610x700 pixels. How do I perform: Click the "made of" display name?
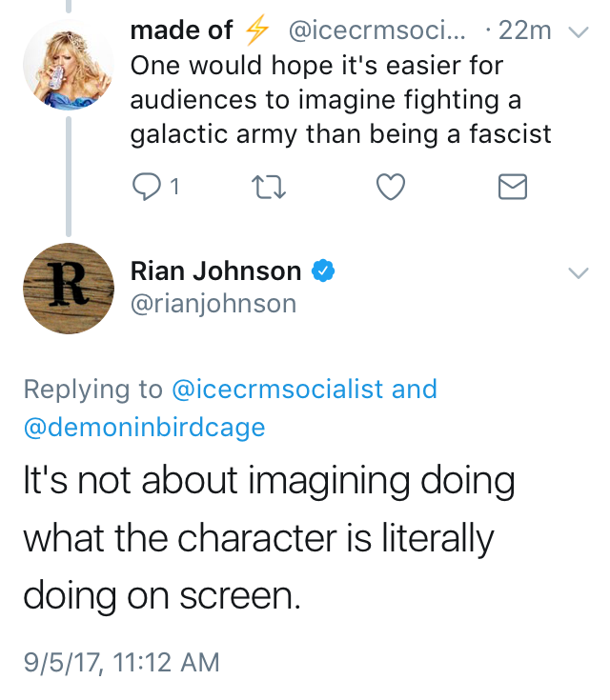click(x=181, y=31)
